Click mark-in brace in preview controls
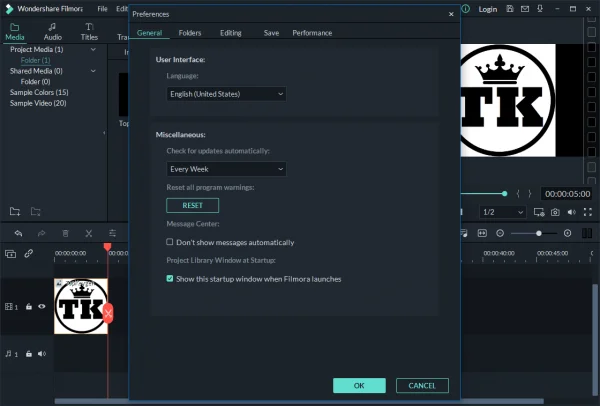600x406 pixels. click(x=518, y=194)
